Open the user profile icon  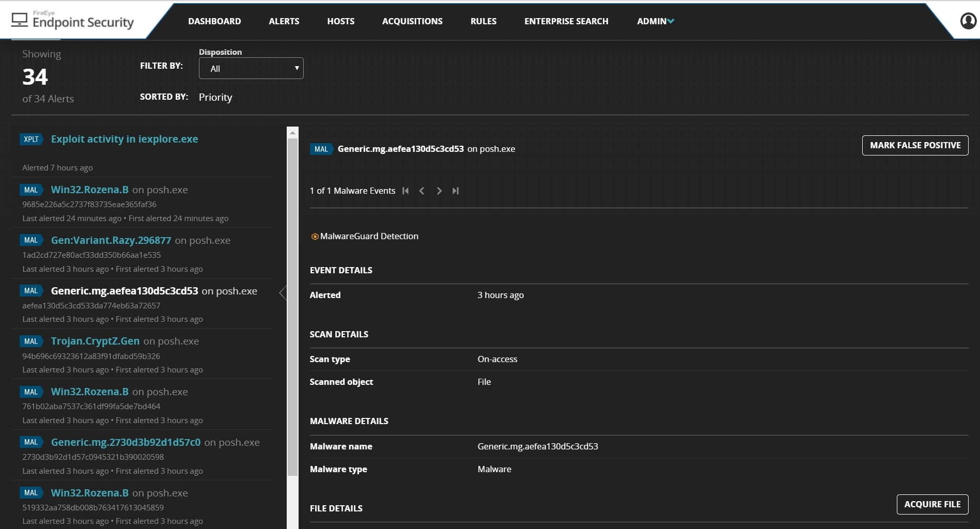click(x=968, y=21)
